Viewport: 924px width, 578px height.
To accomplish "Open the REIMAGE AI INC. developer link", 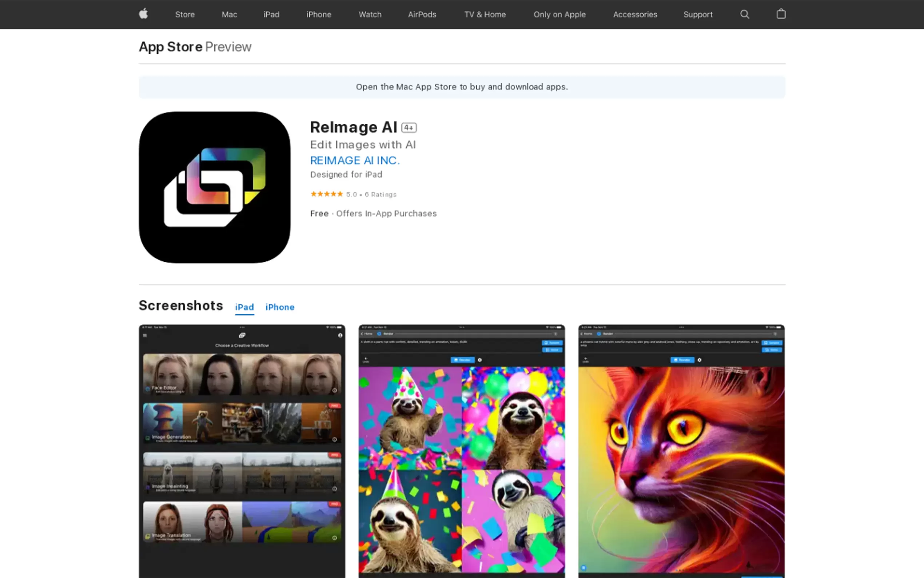I will (x=355, y=160).
